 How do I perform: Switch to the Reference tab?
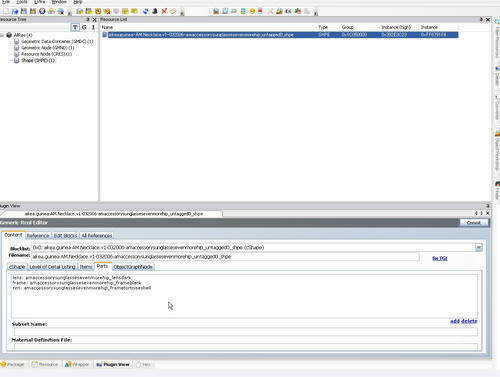coord(38,236)
